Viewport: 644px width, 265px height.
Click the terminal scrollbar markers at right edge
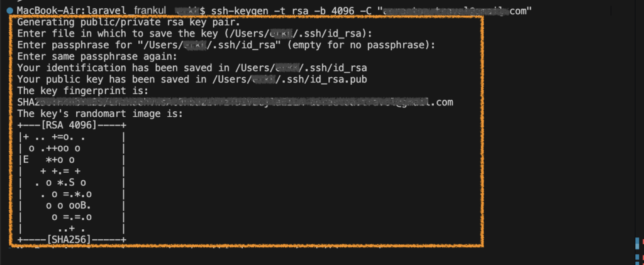pos(640,249)
